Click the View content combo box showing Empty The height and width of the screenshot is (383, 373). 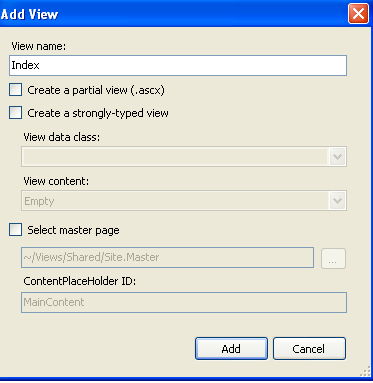pos(184,201)
